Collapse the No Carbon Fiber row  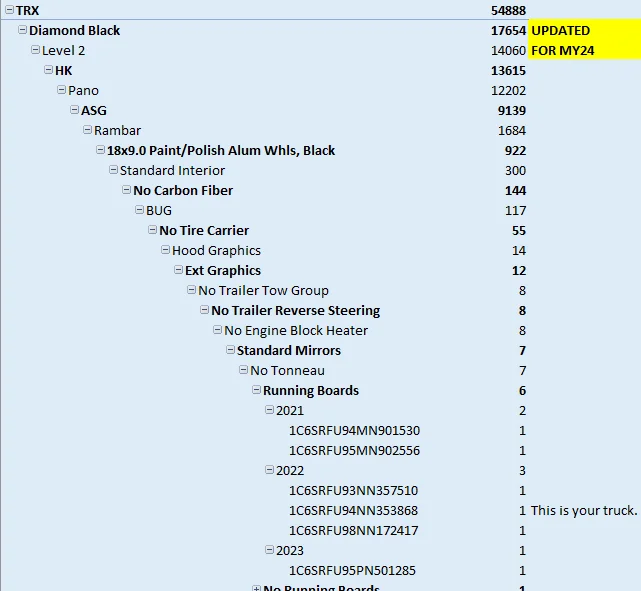coord(127,190)
